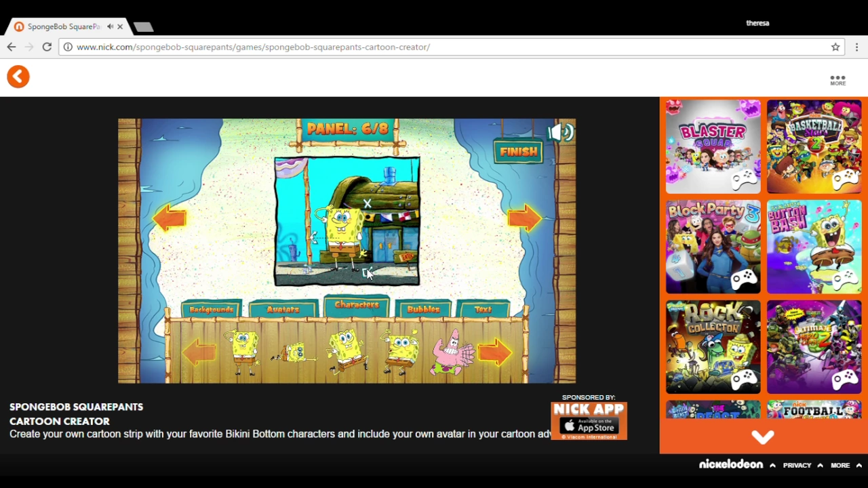The height and width of the screenshot is (488, 868).
Task: Pick the waving SpongeBob character
Action: point(400,352)
